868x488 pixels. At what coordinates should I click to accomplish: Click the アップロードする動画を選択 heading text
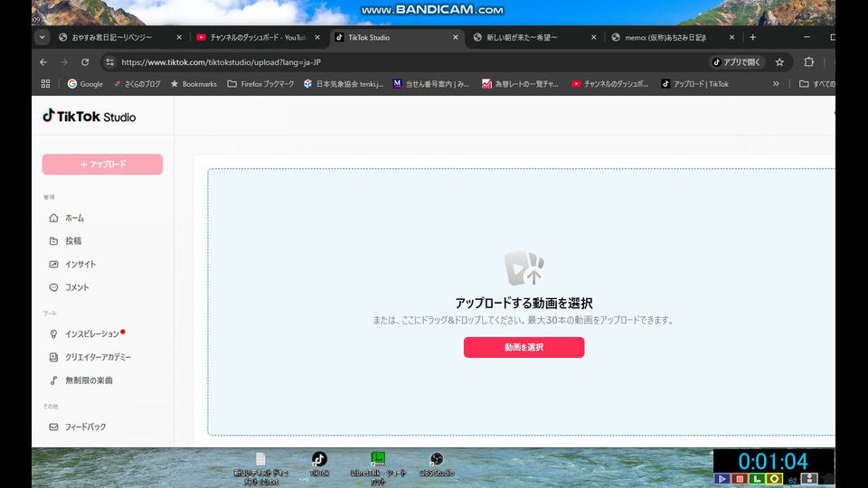[x=524, y=304]
